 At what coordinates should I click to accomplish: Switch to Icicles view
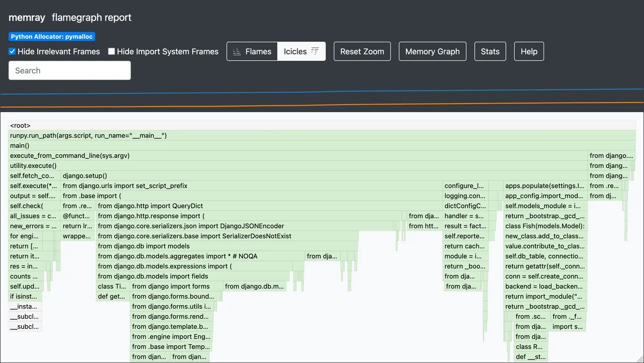pos(301,51)
